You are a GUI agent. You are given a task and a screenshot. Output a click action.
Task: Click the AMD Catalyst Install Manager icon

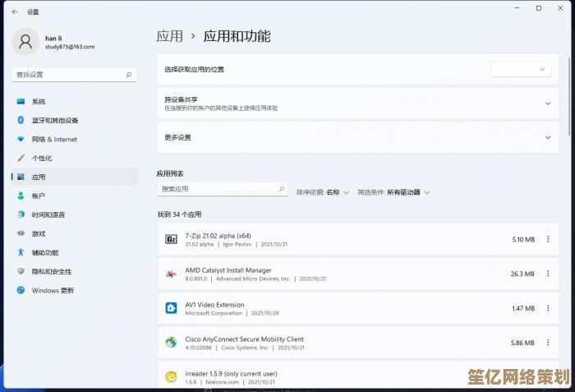coord(171,274)
